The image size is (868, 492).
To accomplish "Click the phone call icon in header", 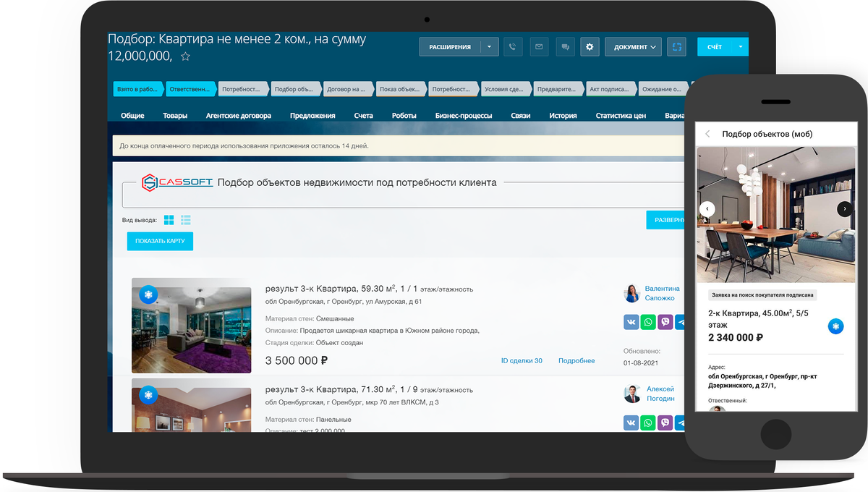I will (x=512, y=47).
